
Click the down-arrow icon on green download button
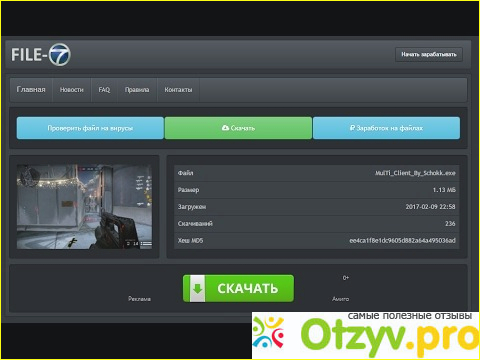coord(197,288)
